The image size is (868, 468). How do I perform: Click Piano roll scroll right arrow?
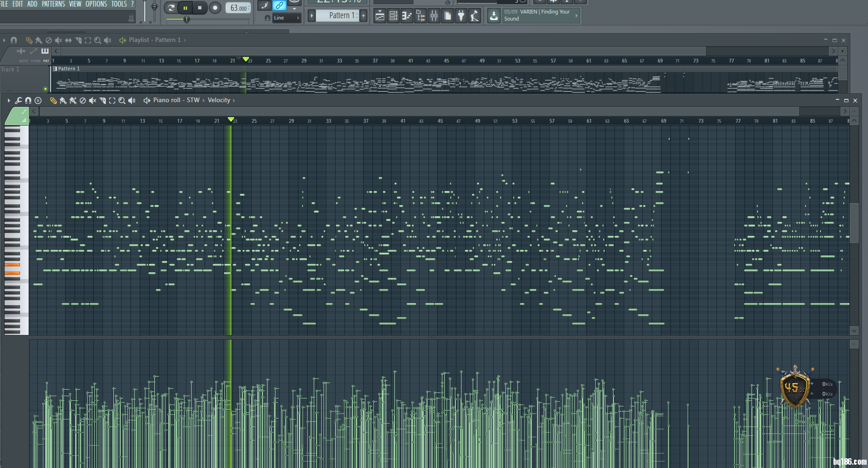[845, 111]
